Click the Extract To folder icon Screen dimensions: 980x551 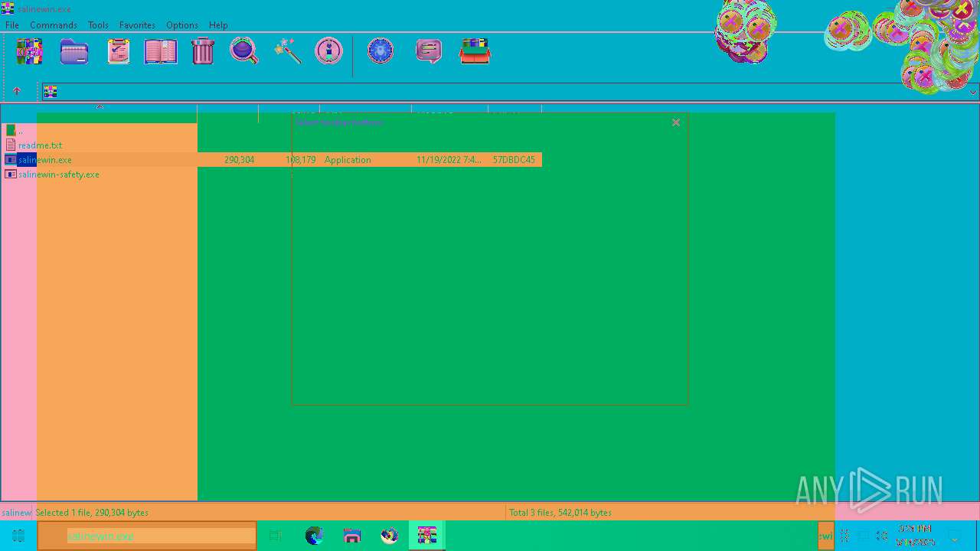point(74,52)
